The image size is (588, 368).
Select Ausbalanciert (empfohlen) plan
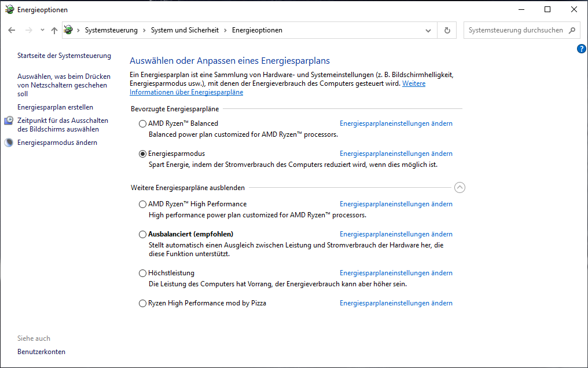point(142,234)
